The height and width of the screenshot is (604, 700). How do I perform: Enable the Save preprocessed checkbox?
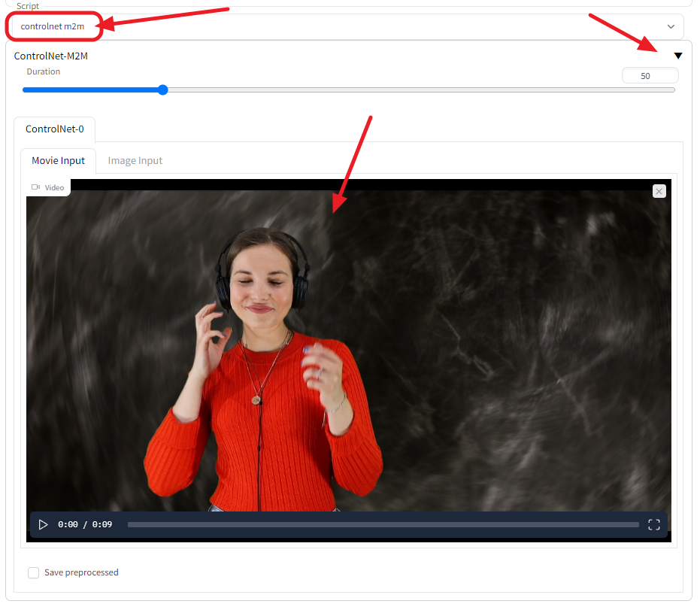coord(34,572)
